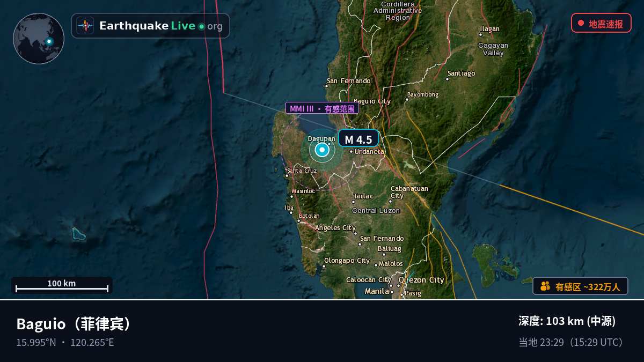
Task: Click the Ilagan city label
Action: (489, 29)
